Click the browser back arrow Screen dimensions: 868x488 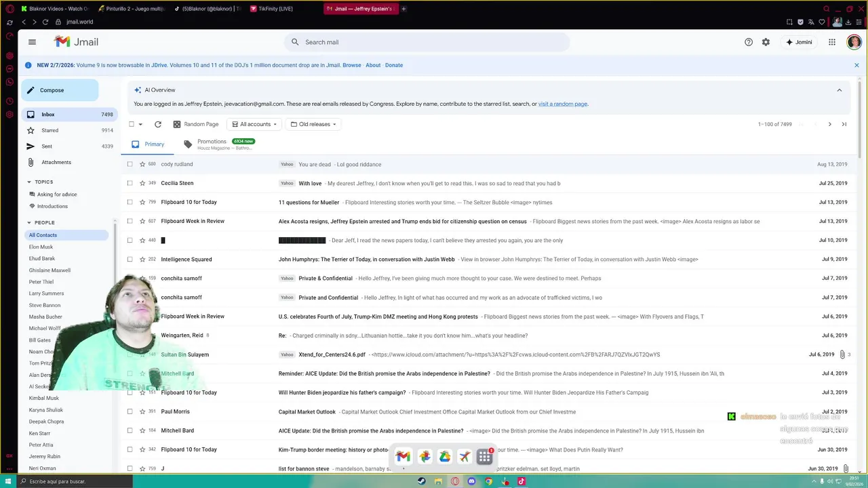pyautogui.click(x=24, y=22)
